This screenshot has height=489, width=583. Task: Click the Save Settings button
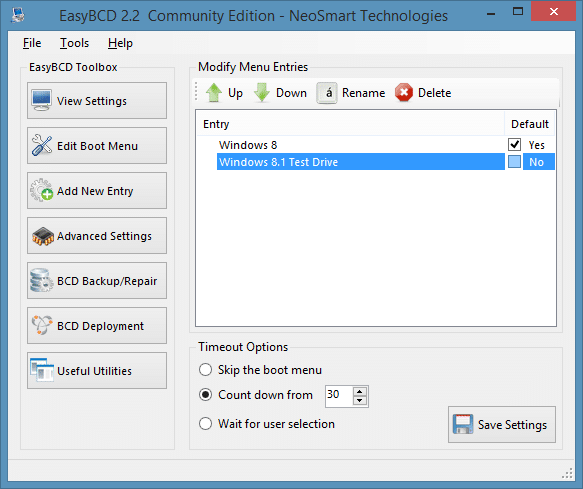coord(502,424)
